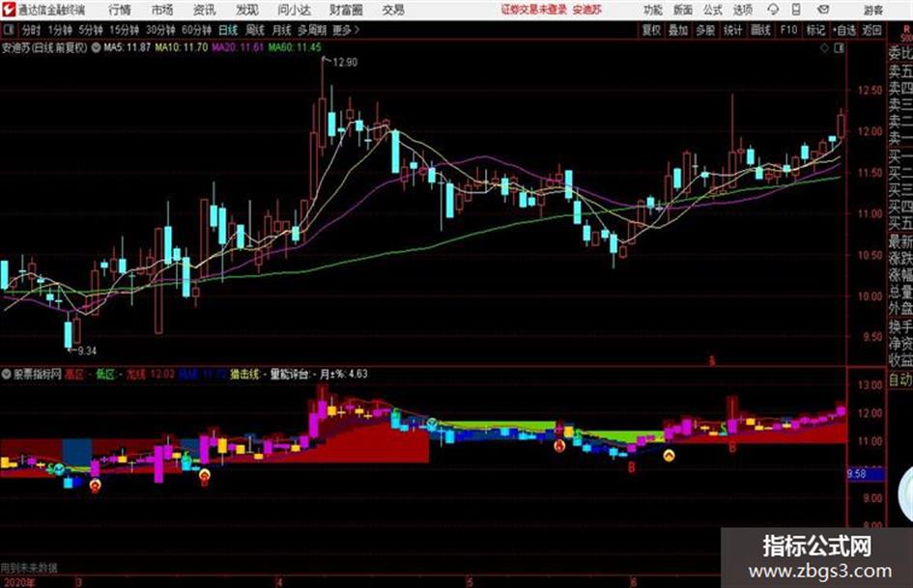Viewport: 913px width, 588px height.
Task: Click the 量能评台 indicator label
Action: point(290,375)
